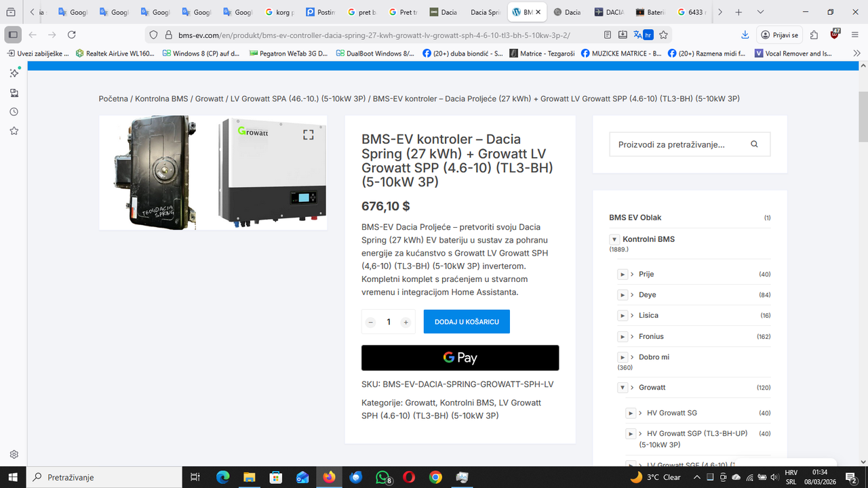Screen dimensions: 868x488
Task: Open the downloads panel
Action: 745,35
